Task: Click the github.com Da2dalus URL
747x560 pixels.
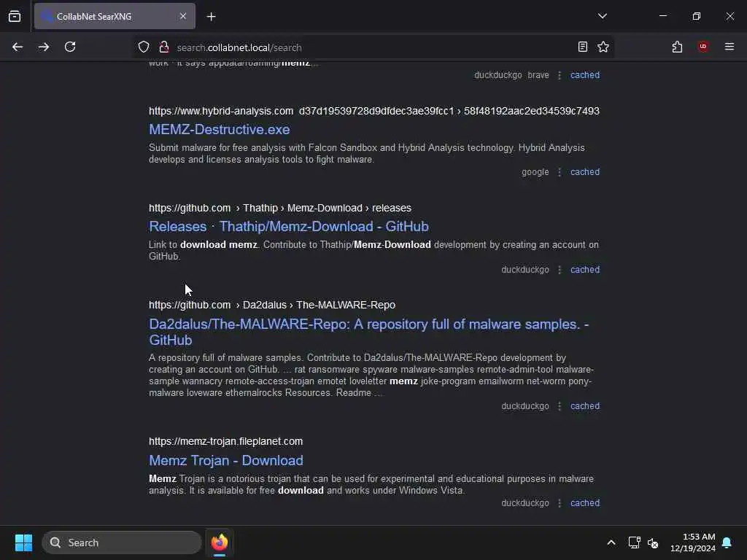Action: (272, 305)
